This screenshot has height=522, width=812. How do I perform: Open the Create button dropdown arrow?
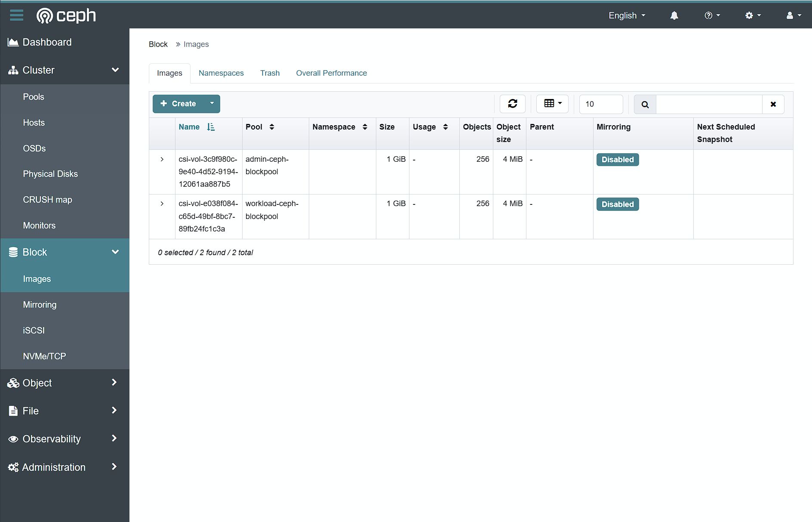point(212,104)
